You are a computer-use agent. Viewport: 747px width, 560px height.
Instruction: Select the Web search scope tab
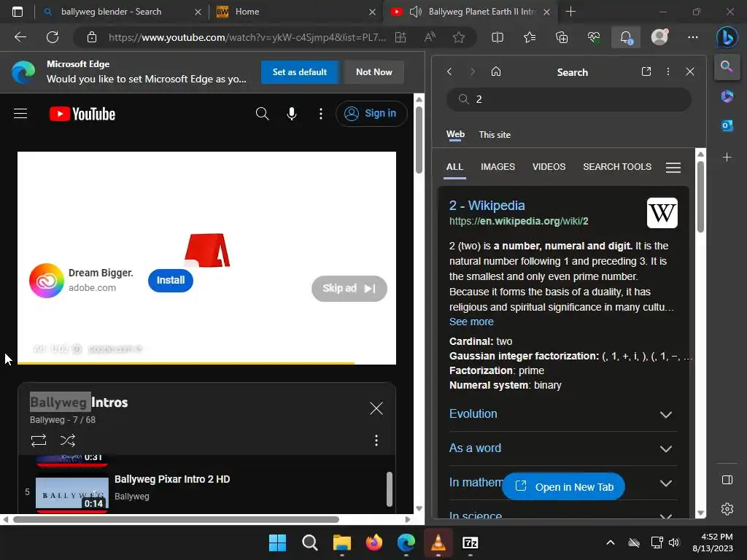click(455, 134)
